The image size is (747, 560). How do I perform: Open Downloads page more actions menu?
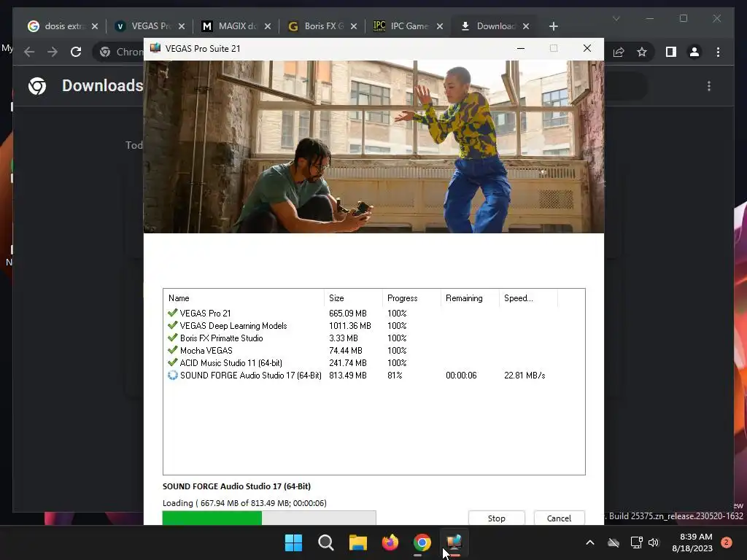tap(709, 86)
